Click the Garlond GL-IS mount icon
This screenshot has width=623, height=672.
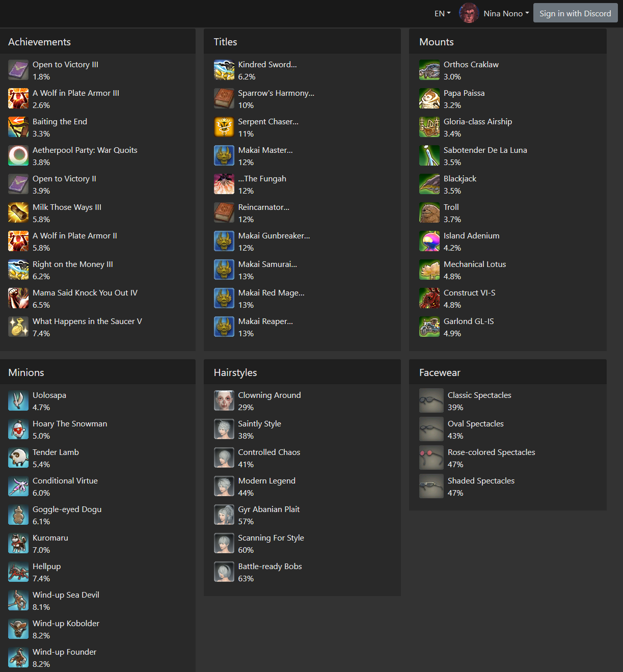pos(429,327)
